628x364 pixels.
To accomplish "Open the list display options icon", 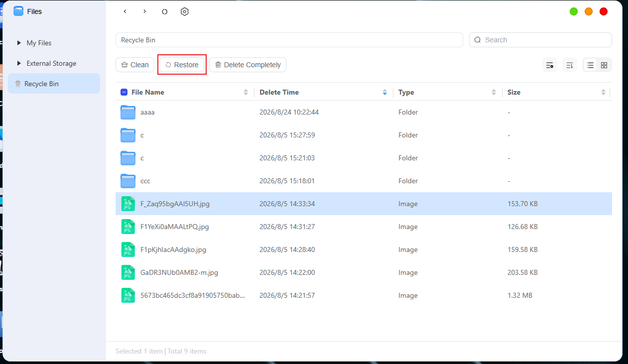I will [550, 65].
